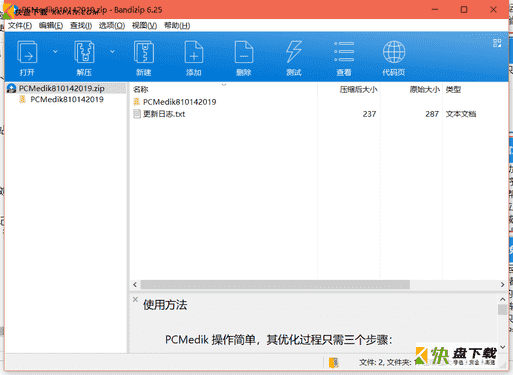Sort by Compressed size (压缩后大小) column
This screenshot has height=375, width=513.
pyautogui.click(x=358, y=89)
